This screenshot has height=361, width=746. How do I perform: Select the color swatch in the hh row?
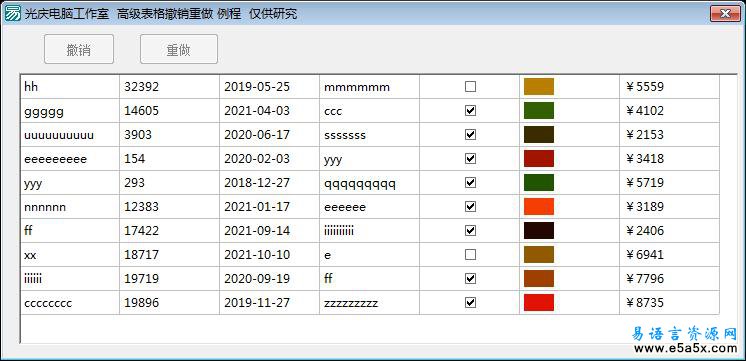click(539, 87)
